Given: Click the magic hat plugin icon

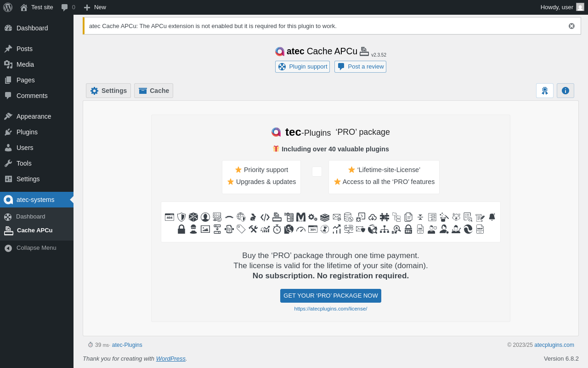Looking at the screenshot, I should [x=444, y=217].
